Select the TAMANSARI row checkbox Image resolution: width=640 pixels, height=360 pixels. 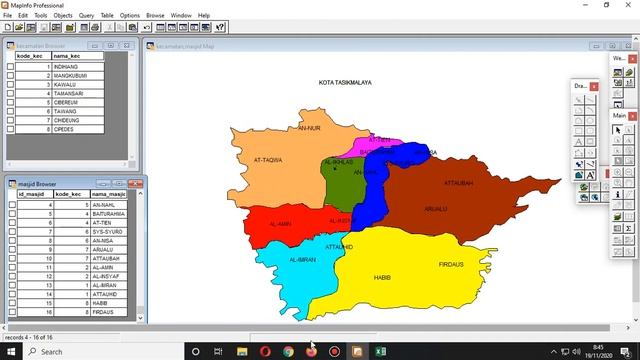pyautogui.click(x=11, y=93)
